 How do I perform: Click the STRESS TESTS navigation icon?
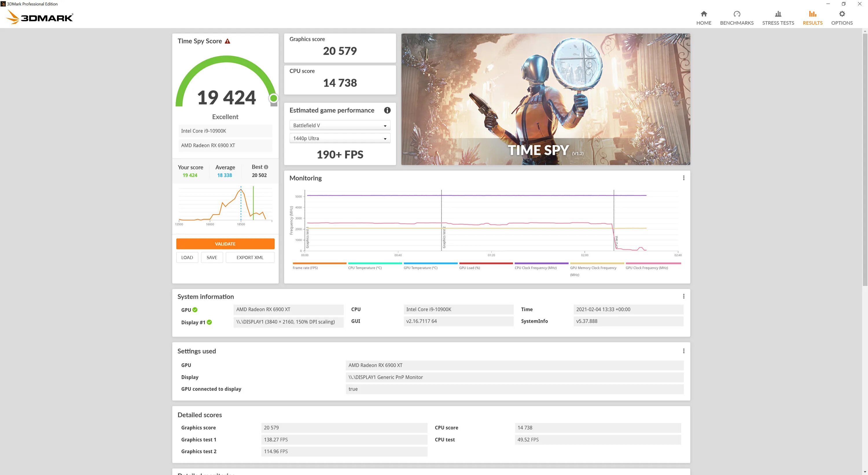tap(777, 13)
